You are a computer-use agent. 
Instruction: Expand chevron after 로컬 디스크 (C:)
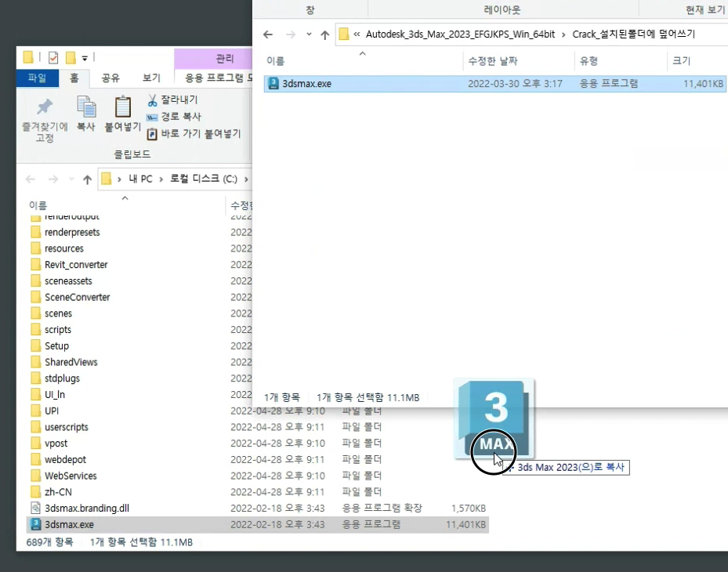pos(246,179)
